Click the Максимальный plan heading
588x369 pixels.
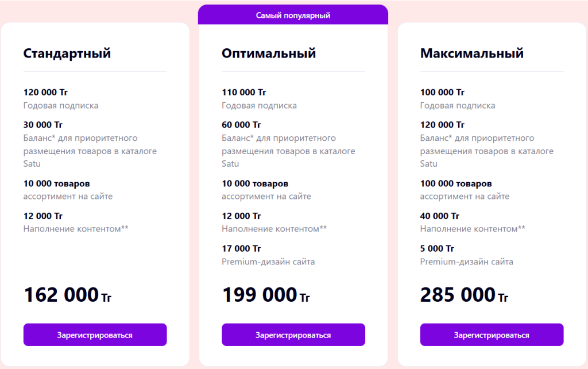pyautogui.click(x=472, y=53)
